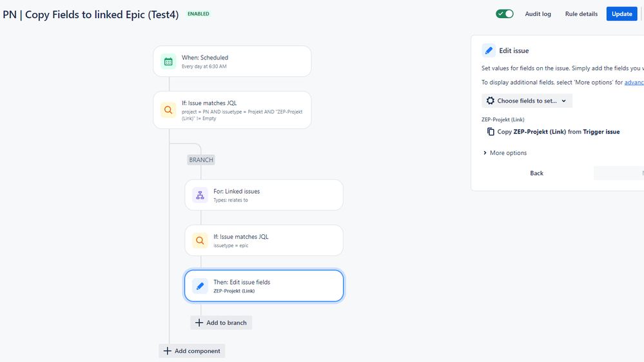Image resolution: width=644 pixels, height=362 pixels.
Task: Open the Audit log
Action: [x=538, y=14]
